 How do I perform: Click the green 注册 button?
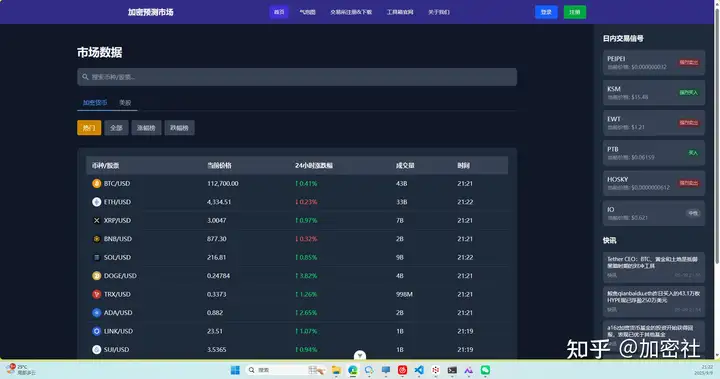click(x=574, y=12)
